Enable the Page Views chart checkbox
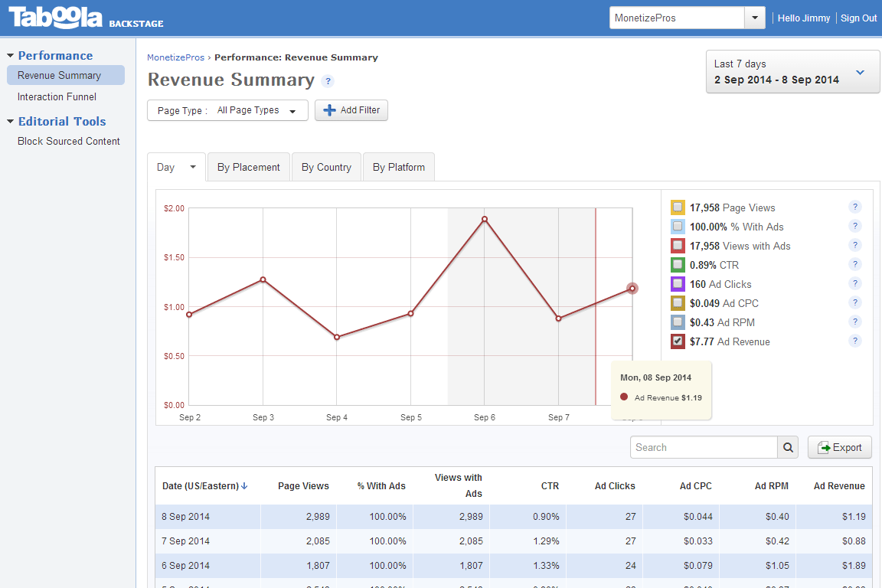The width and height of the screenshot is (882, 588). pyautogui.click(x=678, y=207)
